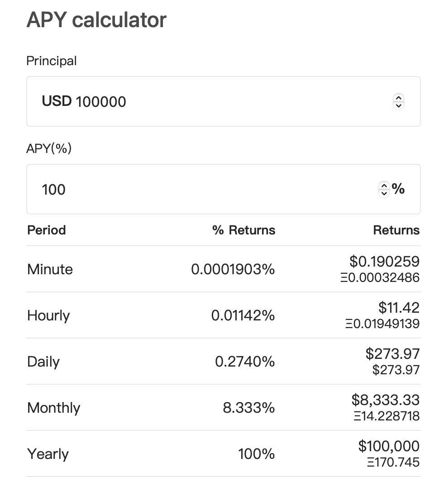
Task: Click the $100,000 Yearly returns value
Action: tap(389, 446)
